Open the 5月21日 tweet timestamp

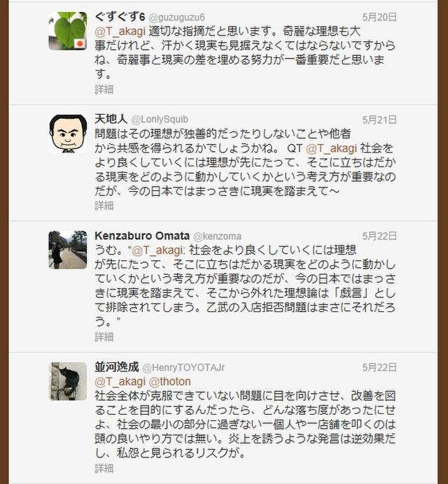pyautogui.click(x=379, y=120)
